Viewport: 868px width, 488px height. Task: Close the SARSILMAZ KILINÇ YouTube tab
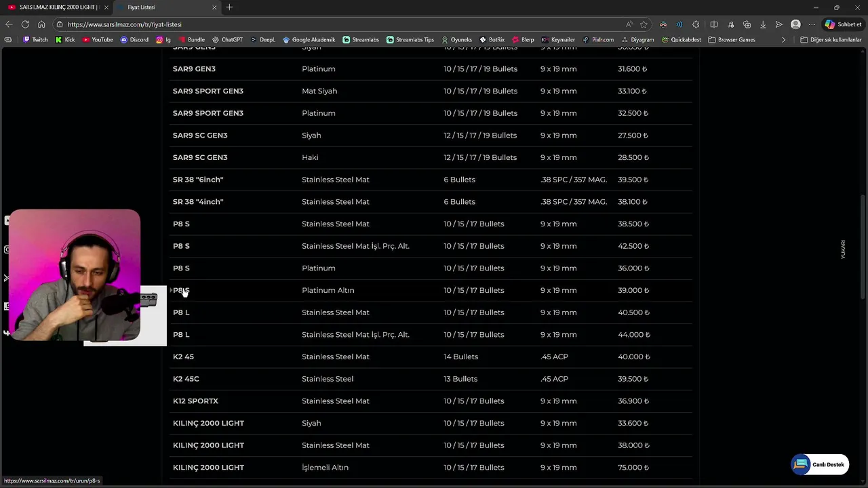point(106,7)
